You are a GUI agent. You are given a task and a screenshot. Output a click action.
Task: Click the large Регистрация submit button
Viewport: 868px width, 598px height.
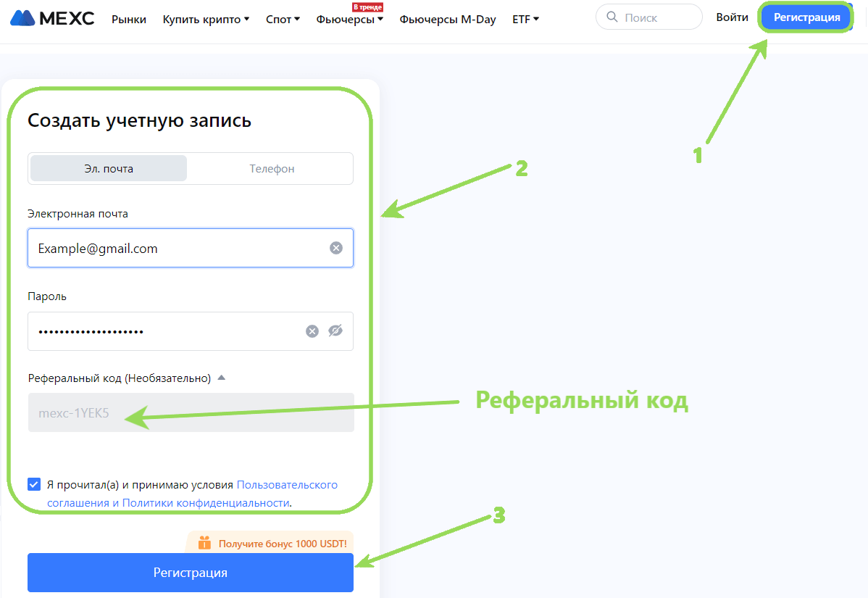coord(191,573)
